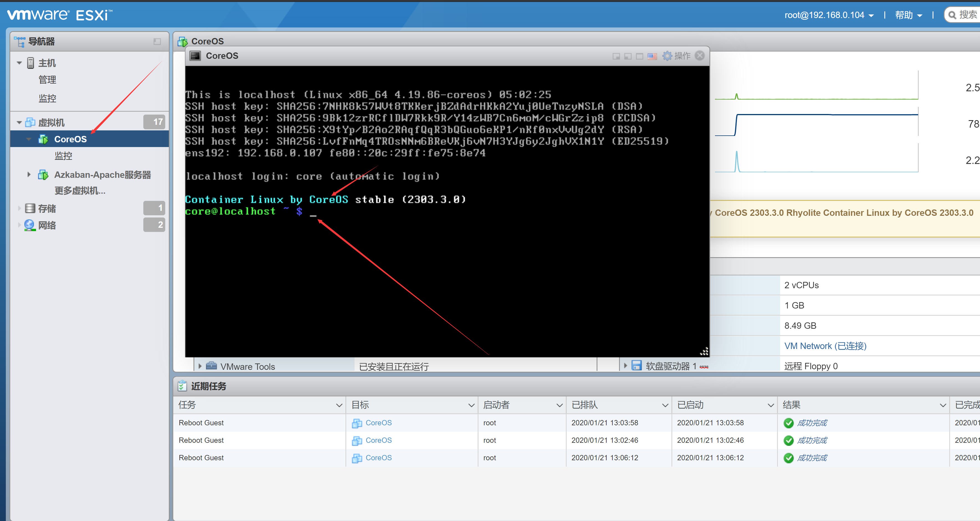Open the 已排队 column header dropdown
This screenshot has width=980, height=521.
pyautogui.click(x=665, y=405)
